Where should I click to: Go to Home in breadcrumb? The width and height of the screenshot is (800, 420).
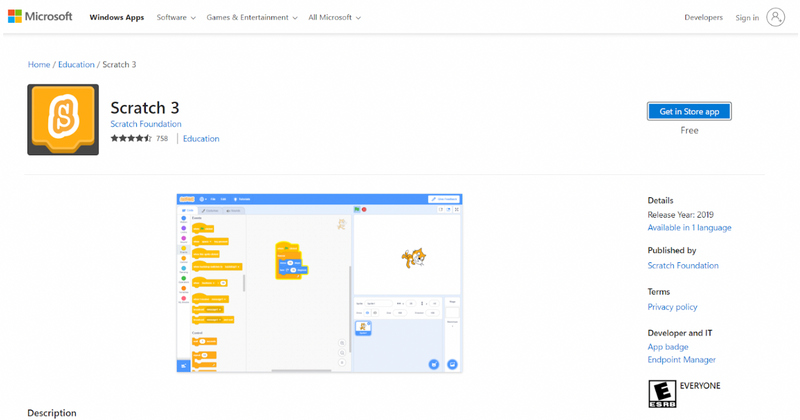(39, 64)
